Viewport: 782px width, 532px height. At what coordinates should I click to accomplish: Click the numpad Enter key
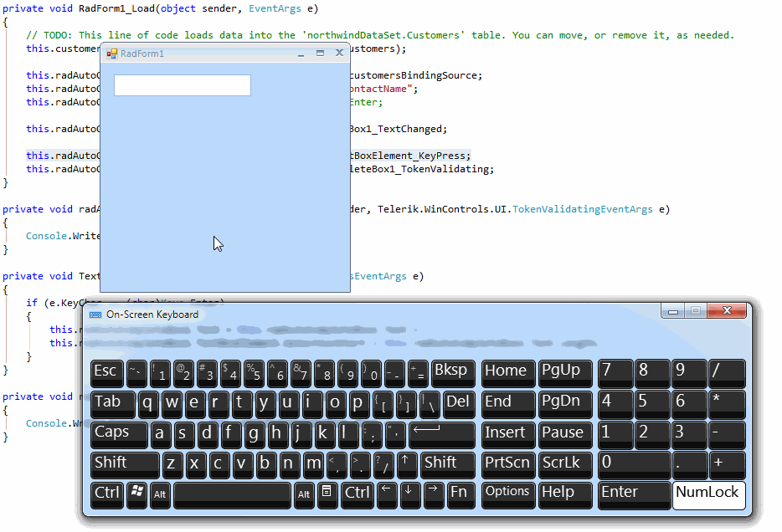click(634, 495)
